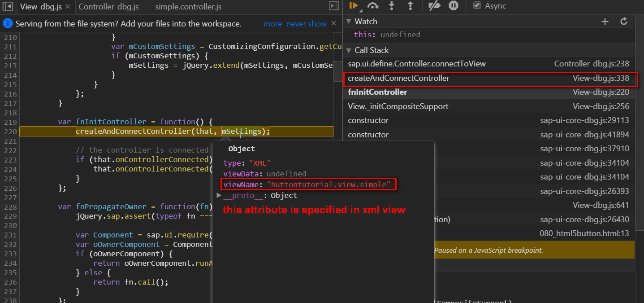Click the type "XML" property in popup

coord(247,163)
